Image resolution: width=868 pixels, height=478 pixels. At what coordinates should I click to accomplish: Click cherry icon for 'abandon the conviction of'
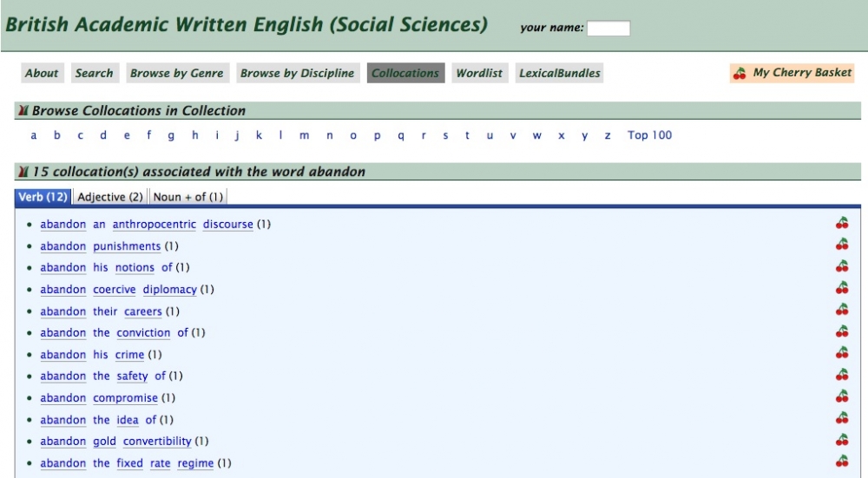(x=842, y=331)
